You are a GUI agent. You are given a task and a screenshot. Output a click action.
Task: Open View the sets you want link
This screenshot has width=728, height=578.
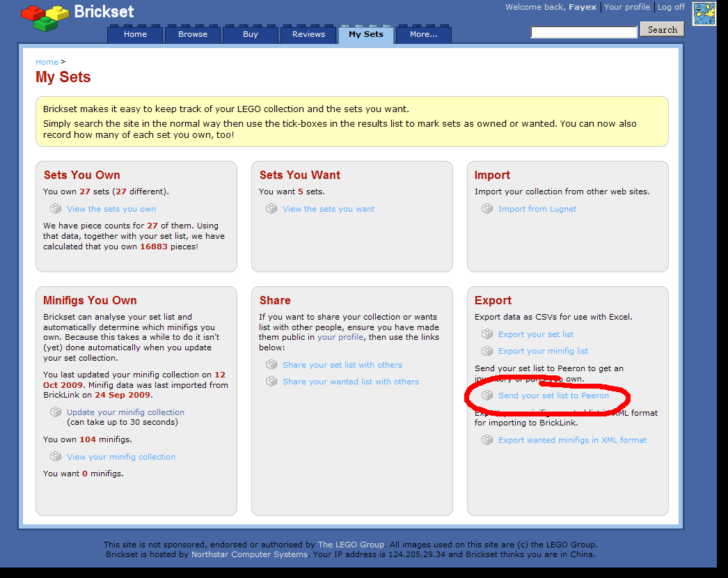tap(329, 209)
